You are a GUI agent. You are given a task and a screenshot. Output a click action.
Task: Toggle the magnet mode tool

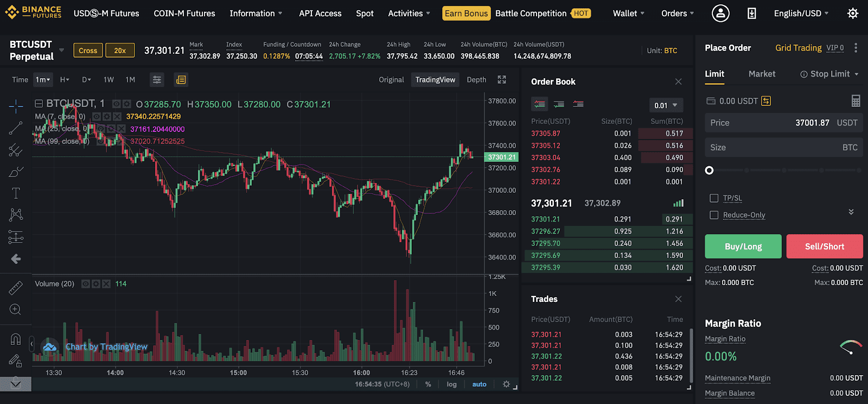(16, 339)
